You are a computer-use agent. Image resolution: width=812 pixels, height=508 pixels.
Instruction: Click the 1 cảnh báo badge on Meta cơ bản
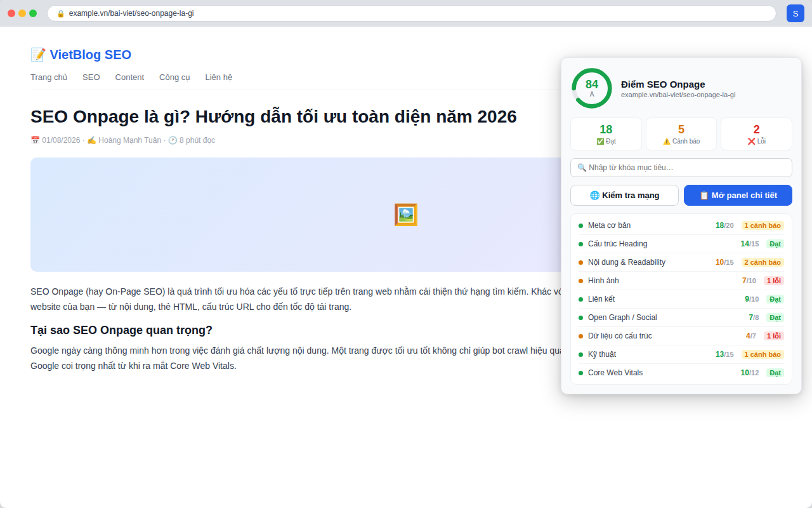[763, 225]
